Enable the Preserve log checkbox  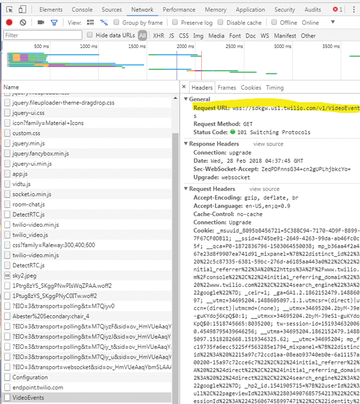pos(175,22)
